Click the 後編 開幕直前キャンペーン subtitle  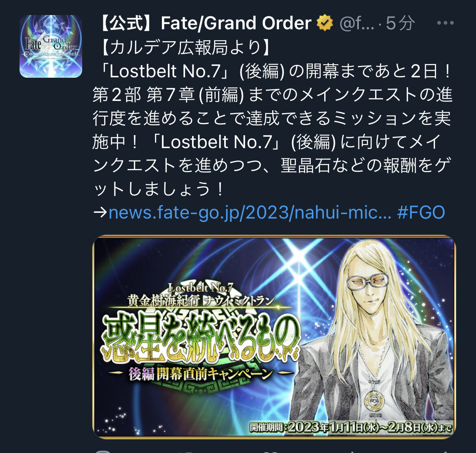200,374
